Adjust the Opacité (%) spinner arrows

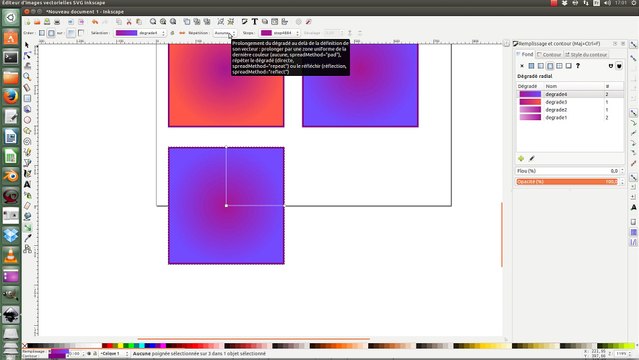(622, 182)
